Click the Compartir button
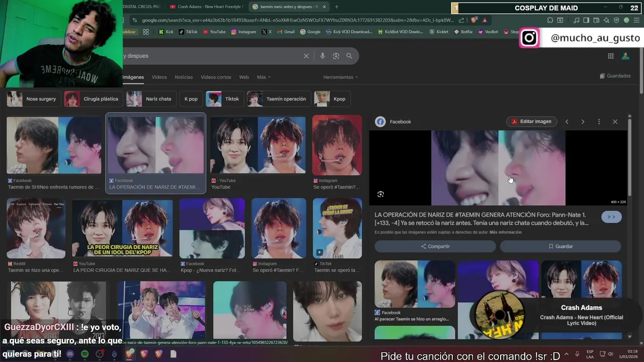This screenshot has height=362, width=644. [x=435, y=246]
